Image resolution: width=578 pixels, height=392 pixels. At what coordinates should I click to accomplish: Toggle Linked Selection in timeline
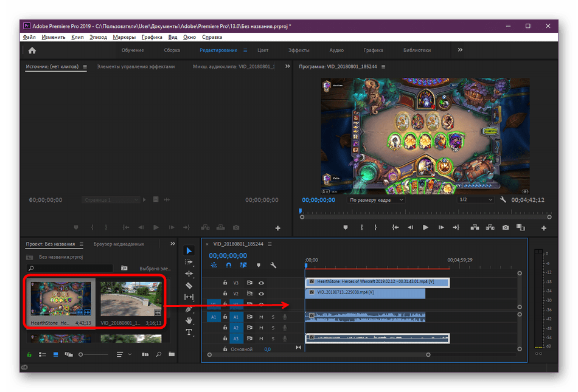tap(243, 265)
